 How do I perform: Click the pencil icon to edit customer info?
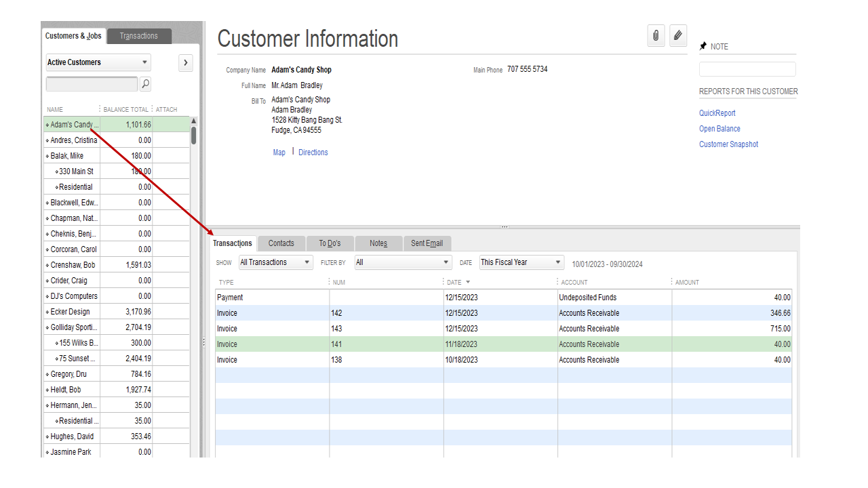[x=677, y=35]
